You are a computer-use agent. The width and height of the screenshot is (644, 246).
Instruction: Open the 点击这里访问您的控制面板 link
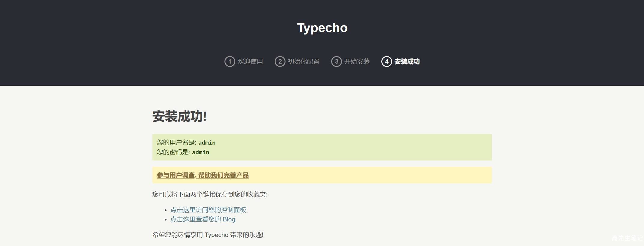208,210
